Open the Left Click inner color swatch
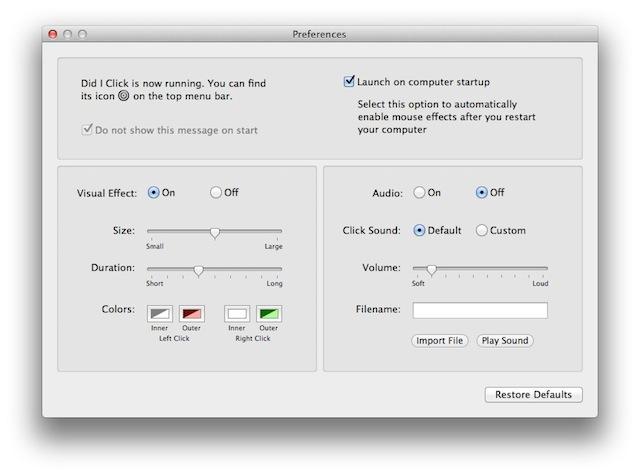 coord(160,312)
